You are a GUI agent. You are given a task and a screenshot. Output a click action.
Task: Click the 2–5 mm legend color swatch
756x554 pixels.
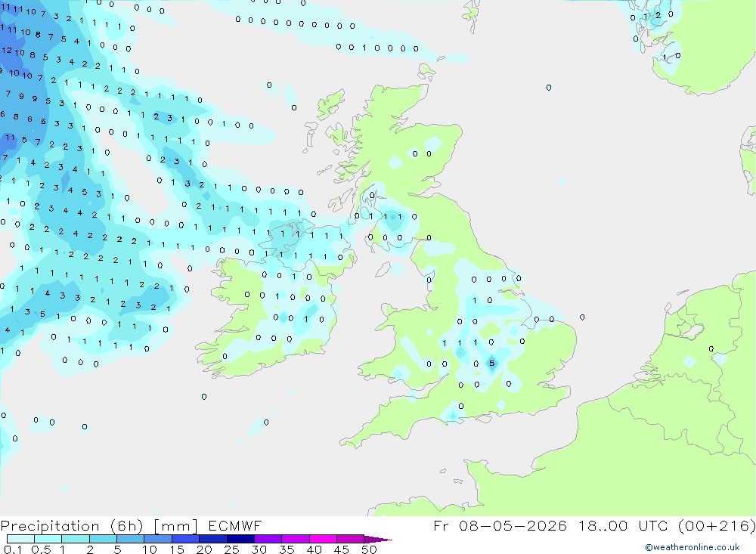(103, 539)
